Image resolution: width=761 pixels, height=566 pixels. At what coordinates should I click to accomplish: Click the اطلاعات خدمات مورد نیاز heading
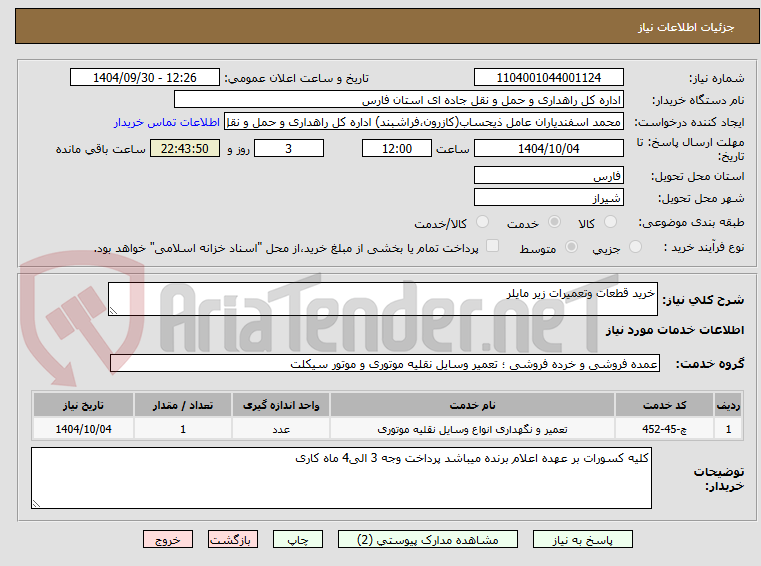[x=675, y=330]
